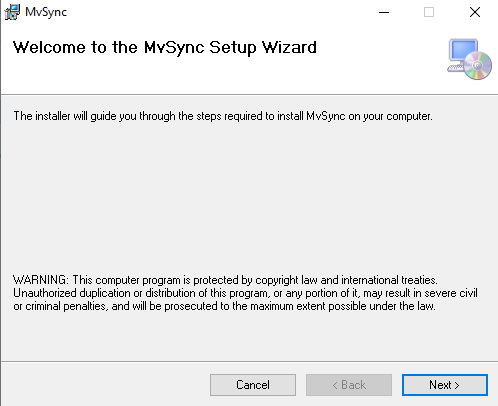
Task: Close the MvSync setup wizard window
Action: point(475,12)
